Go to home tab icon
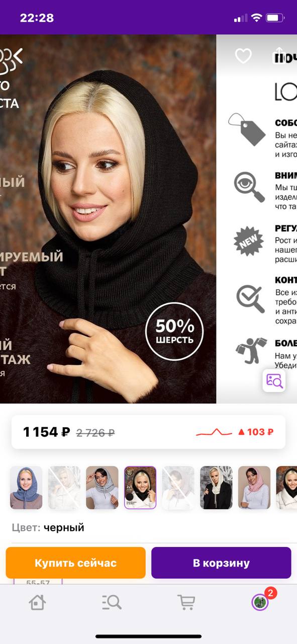Screen dimensions: 297x644 coord(37,602)
